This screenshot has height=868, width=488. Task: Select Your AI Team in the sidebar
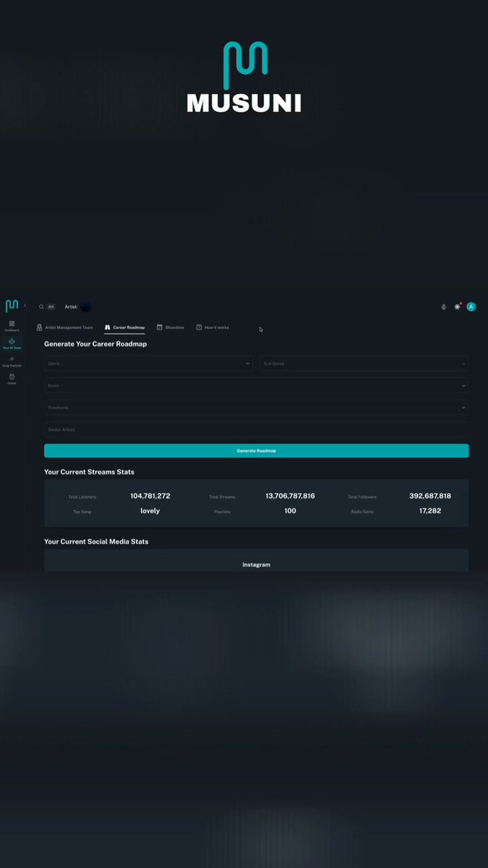pyautogui.click(x=12, y=344)
